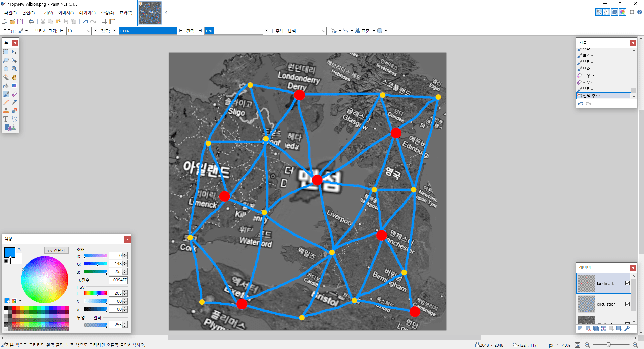Click the '<< 간단히' button

coord(56,250)
